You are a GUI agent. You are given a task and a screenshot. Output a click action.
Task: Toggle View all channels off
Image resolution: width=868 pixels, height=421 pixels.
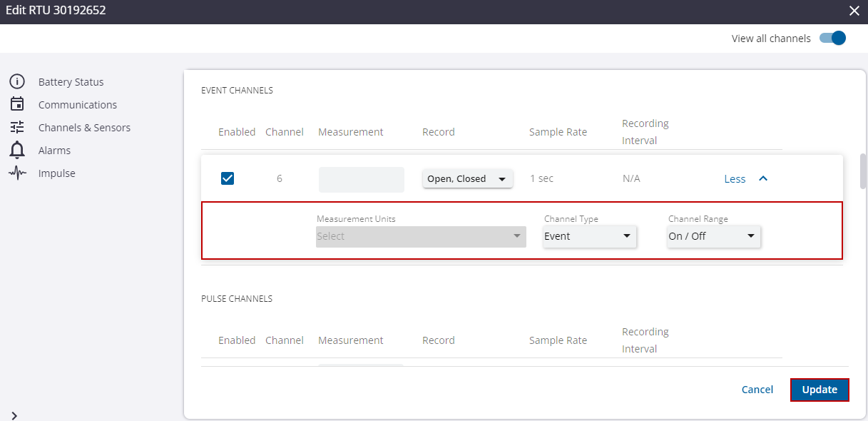[x=832, y=38]
